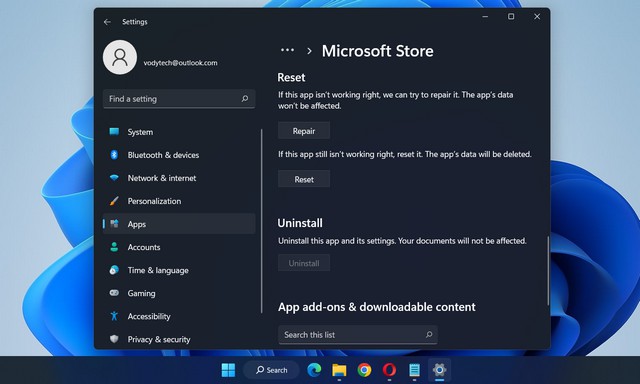Click the Microsoft Store page title

pyautogui.click(x=378, y=51)
